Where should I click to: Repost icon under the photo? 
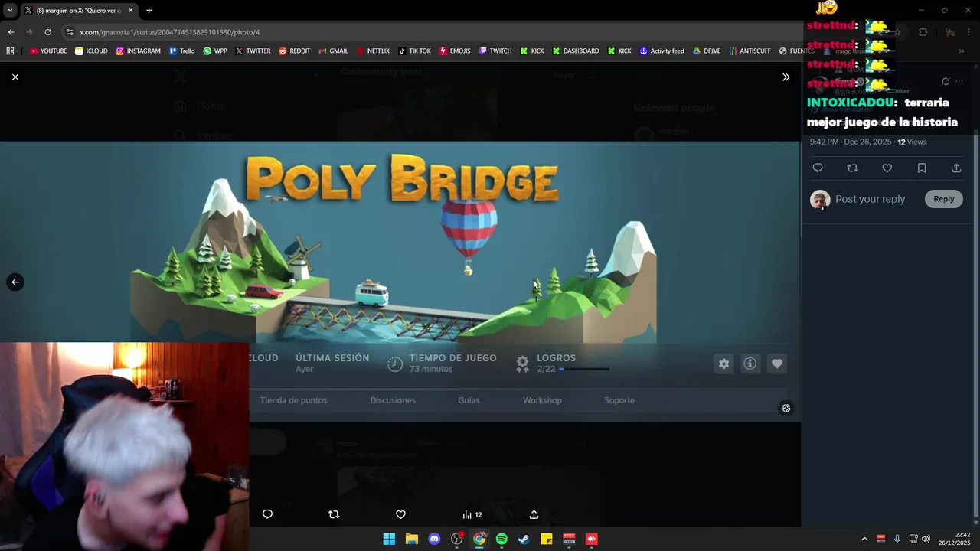pyautogui.click(x=334, y=514)
